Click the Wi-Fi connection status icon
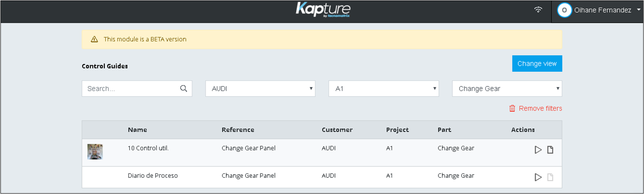 [538, 10]
